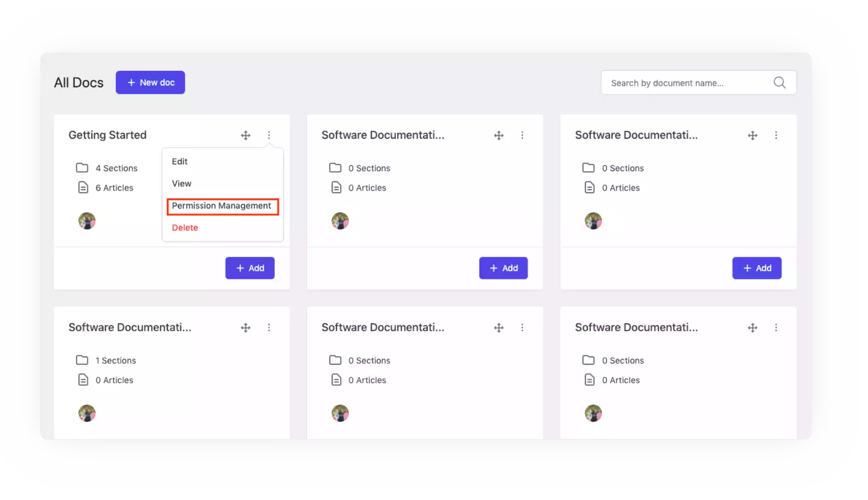
Task: Click the author avatar on Getting Started card
Action: click(86, 220)
